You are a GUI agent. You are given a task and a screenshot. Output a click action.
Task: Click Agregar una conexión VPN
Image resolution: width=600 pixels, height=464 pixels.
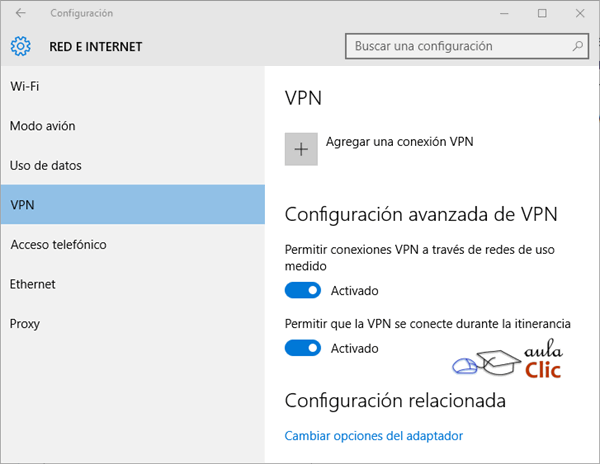tap(399, 142)
